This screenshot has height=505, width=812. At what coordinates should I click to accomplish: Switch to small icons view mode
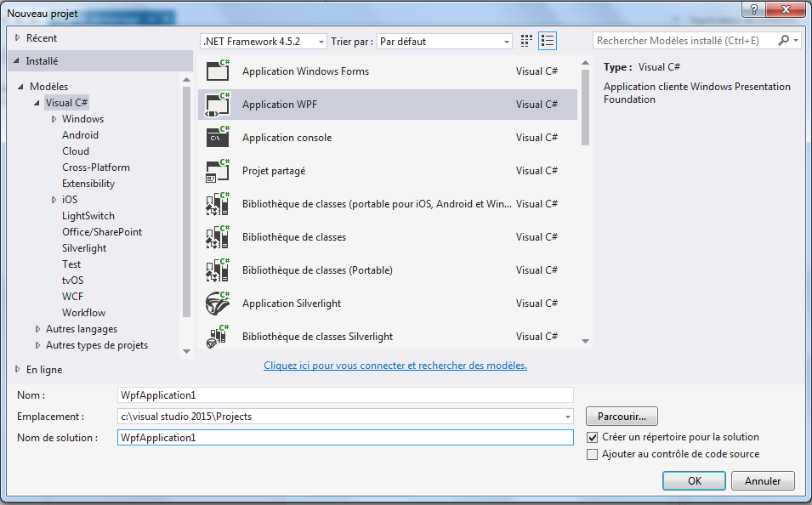(525, 40)
